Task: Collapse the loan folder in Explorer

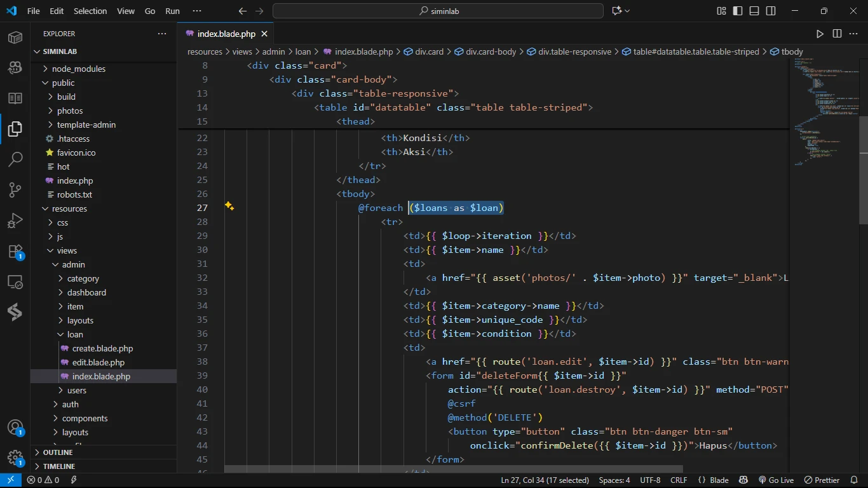Action: pyautogui.click(x=75, y=334)
